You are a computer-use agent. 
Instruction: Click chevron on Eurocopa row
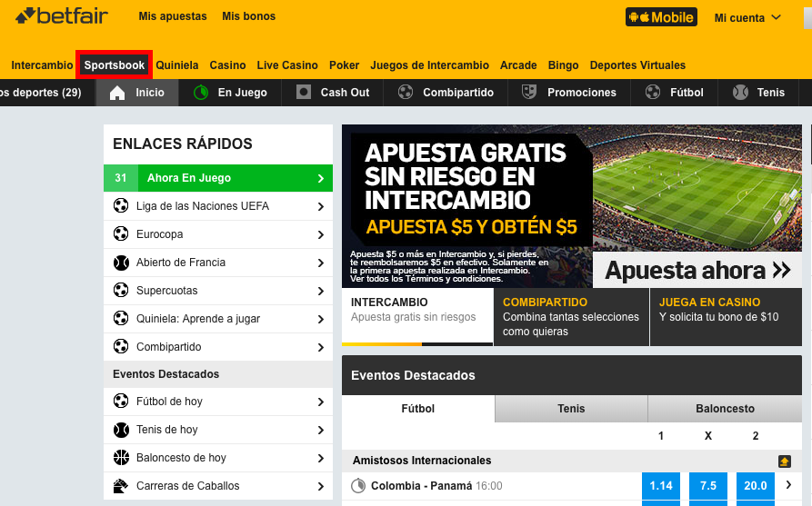321,235
